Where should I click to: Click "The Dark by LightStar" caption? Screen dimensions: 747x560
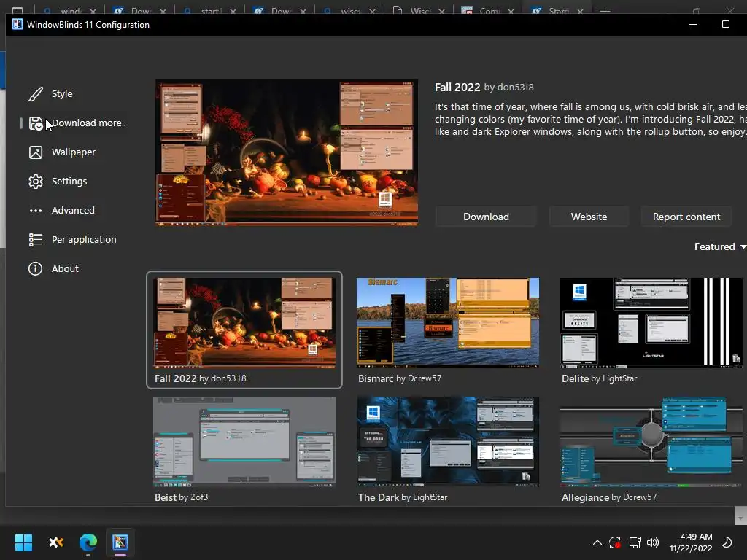coord(403,497)
